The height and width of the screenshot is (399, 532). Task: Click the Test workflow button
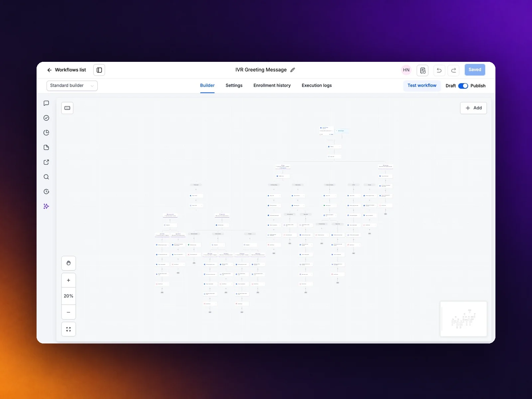click(x=422, y=85)
